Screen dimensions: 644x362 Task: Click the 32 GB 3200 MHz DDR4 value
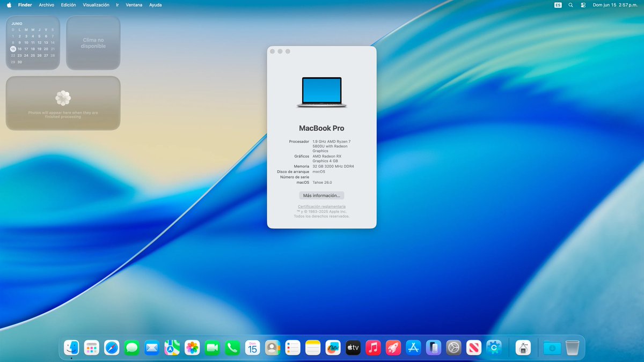pyautogui.click(x=333, y=166)
